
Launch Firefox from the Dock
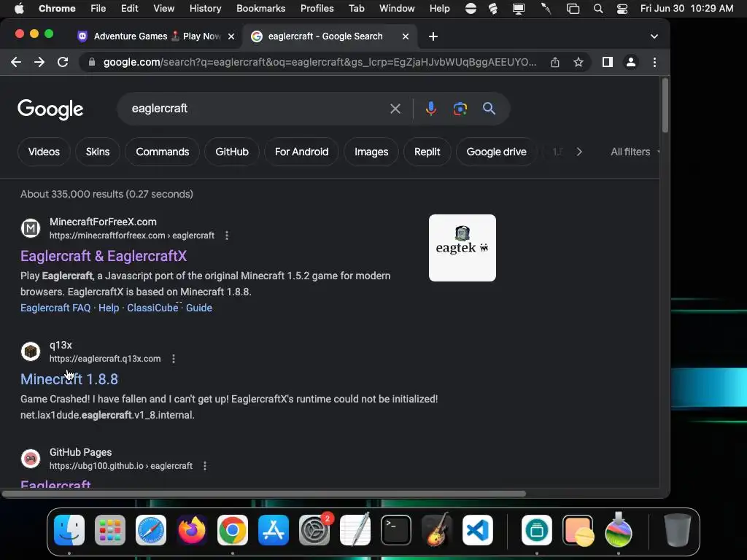click(192, 530)
